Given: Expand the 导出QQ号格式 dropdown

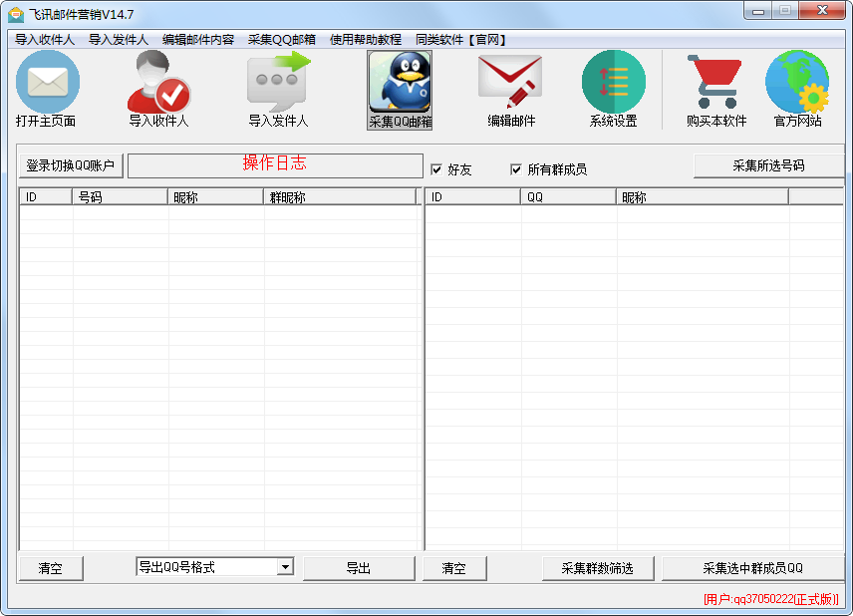Looking at the screenshot, I should click(x=285, y=567).
